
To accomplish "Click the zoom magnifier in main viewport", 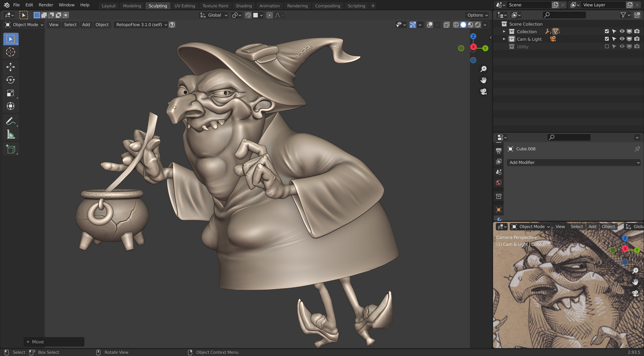I will coord(484,69).
